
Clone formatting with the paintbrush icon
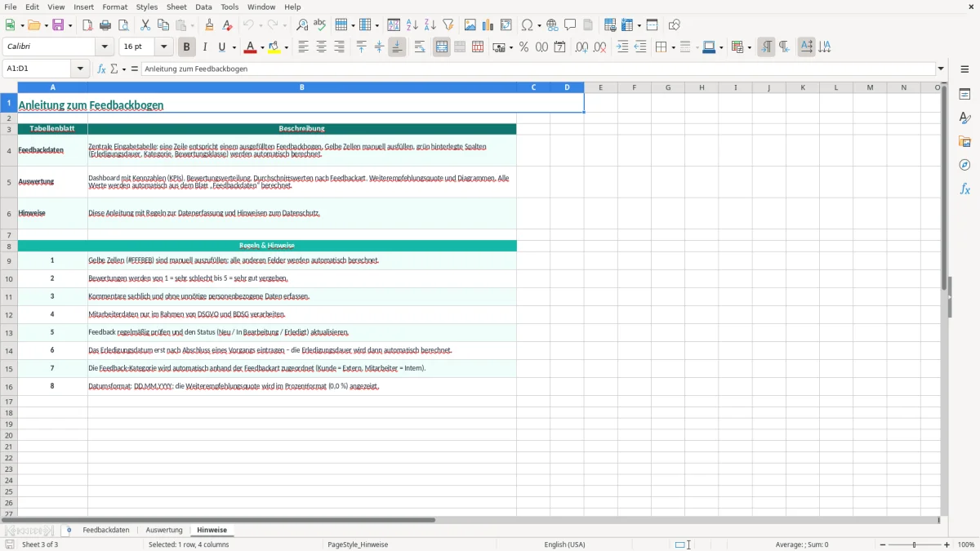(209, 25)
